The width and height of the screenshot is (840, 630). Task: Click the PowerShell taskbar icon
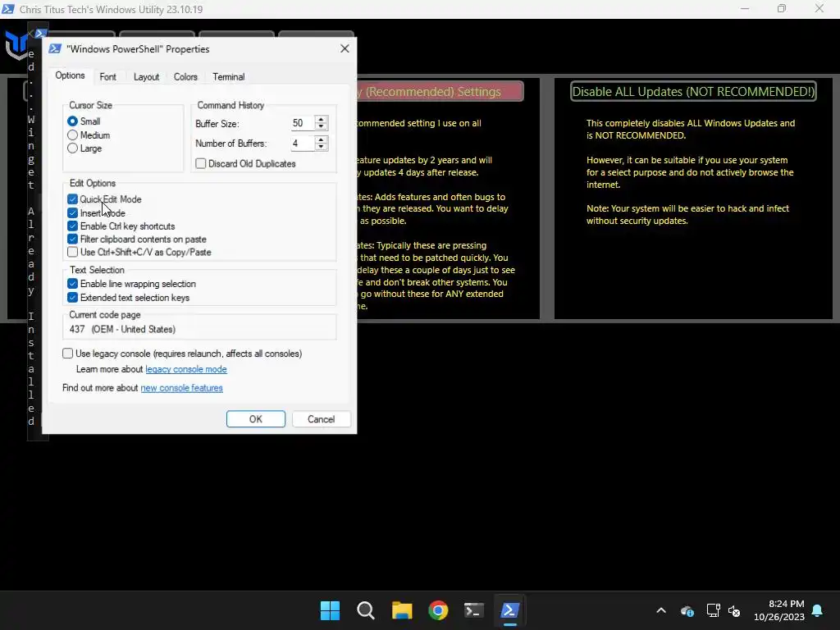tap(509, 610)
